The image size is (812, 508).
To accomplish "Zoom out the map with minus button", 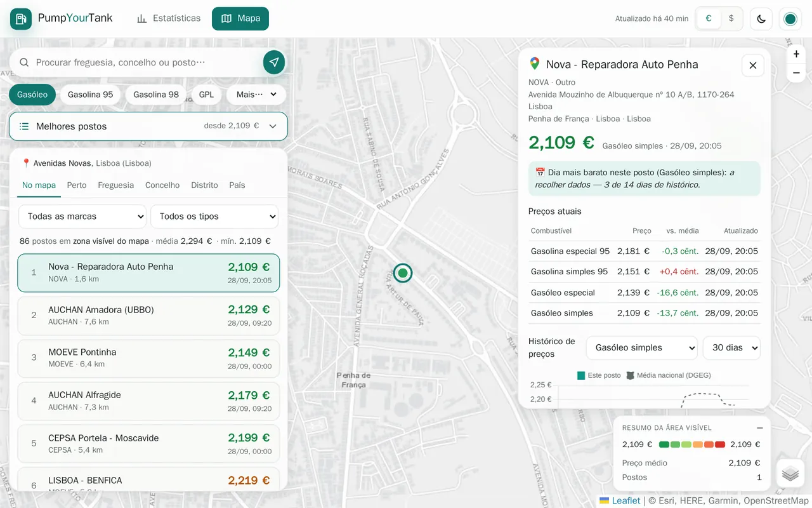I will pos(796,73).
